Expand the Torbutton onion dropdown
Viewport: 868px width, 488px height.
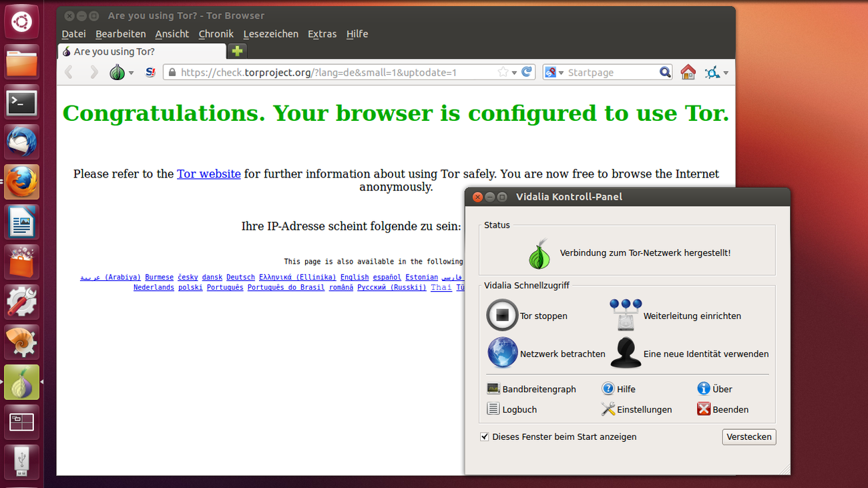pyautogui.click(x=132, y=73)
